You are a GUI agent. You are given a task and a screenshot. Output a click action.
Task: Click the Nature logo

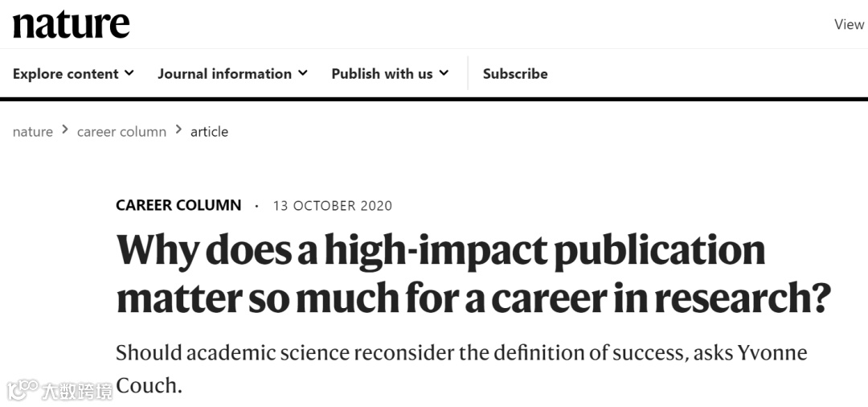[71, 24]
